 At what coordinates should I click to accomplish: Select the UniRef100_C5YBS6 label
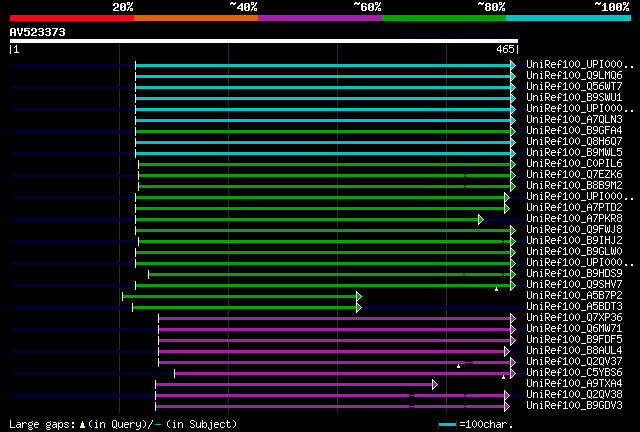[x=574, y=373]
